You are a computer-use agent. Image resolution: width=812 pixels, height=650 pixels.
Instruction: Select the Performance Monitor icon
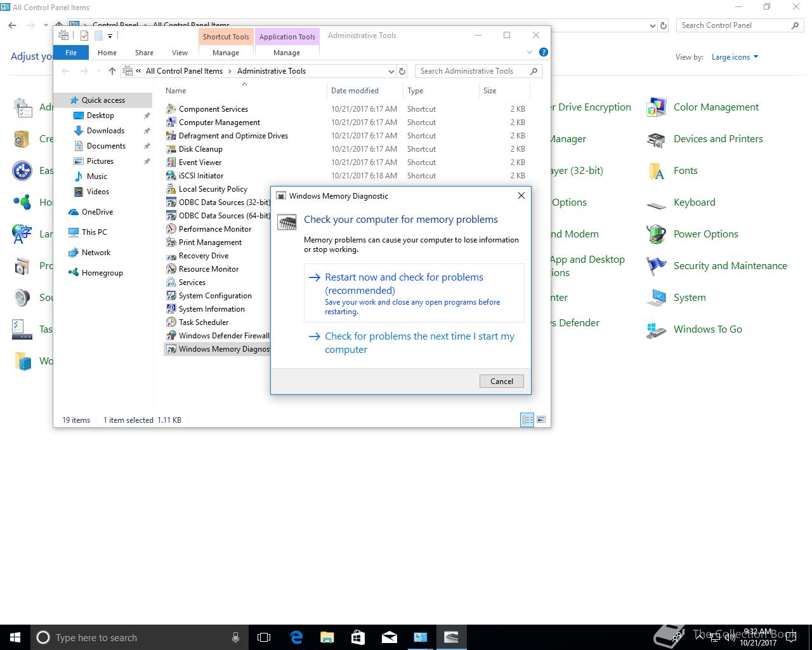tap(171, 229)
